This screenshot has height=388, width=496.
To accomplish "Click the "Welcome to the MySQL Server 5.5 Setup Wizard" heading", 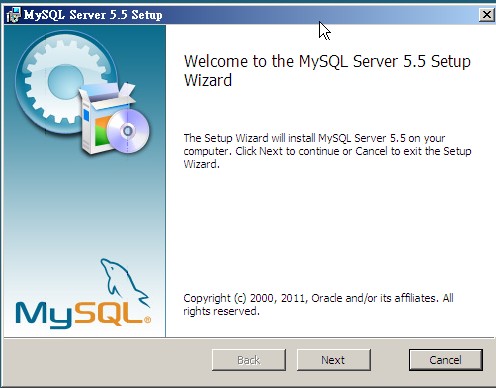I will pyautogui.click(x=327, y=71).
